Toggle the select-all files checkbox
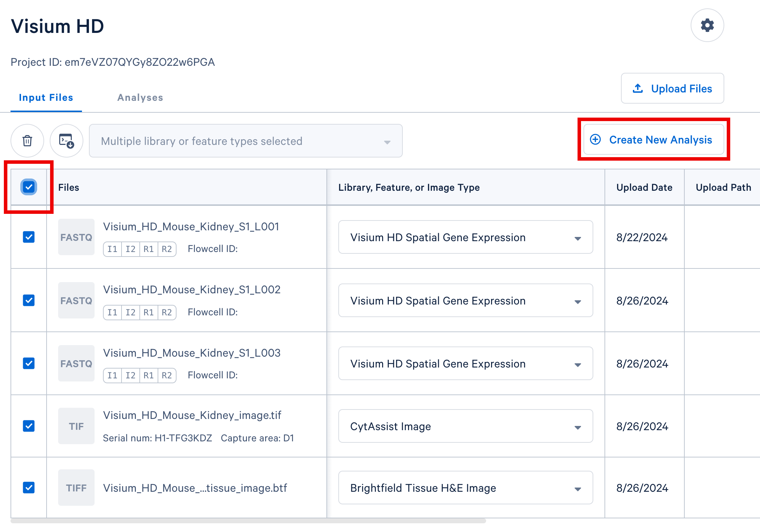 pyautogui.click(x=29, y=187)
